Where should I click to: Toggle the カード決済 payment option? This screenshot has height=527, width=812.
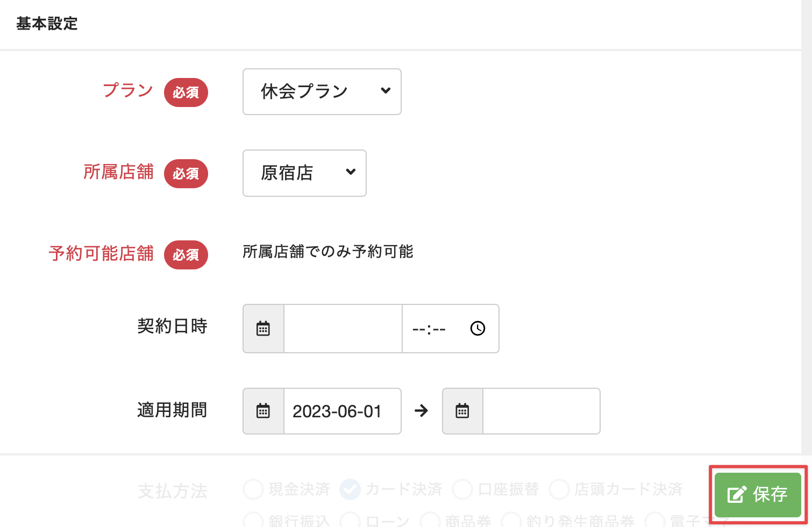[350, 489]
